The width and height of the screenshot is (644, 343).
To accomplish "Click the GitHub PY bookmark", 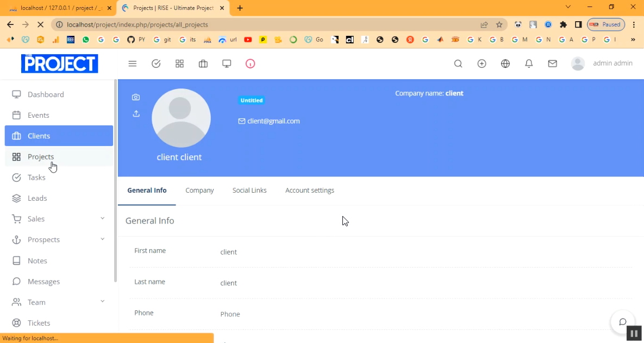I will [136, 40].
